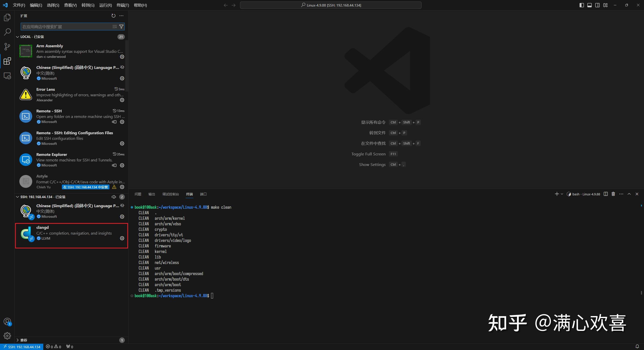The image size is (644, 350).
Task: Open the Search view in activity bar
Action: tap(7, 32)
